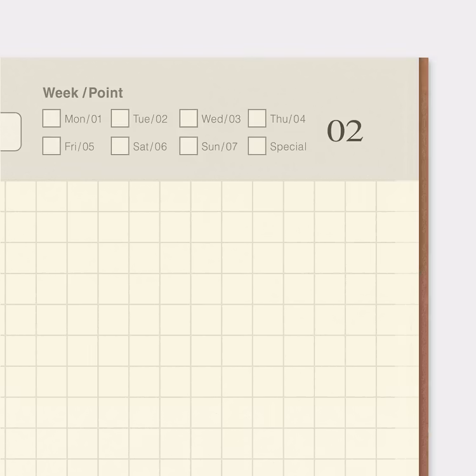Click the Wed/03 label text
476x476 pixels.
coord(221,119)
